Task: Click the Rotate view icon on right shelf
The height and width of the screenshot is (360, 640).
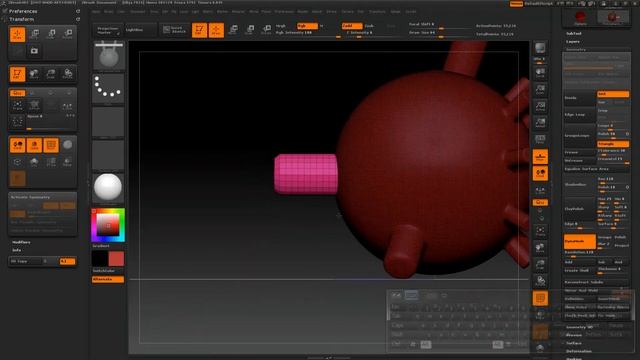Action: 540,281
